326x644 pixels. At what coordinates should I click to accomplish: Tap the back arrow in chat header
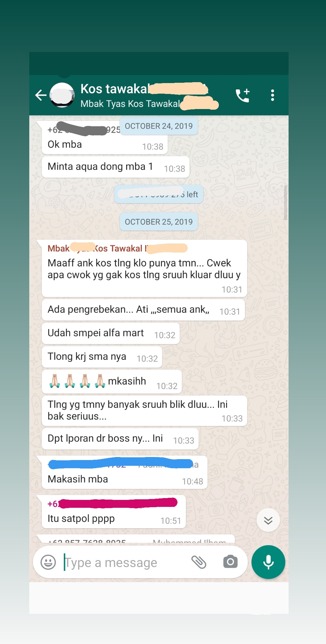coord(41,95)
